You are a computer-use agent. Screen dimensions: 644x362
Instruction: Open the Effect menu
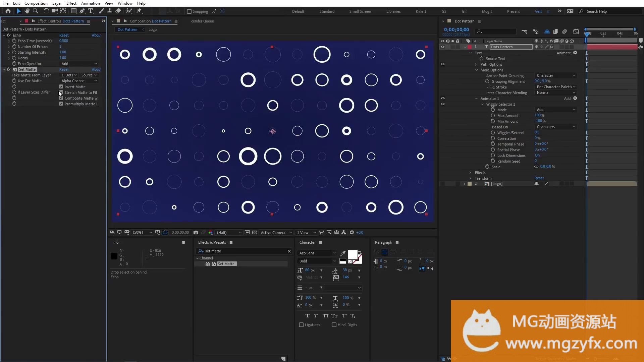(71, 3)
